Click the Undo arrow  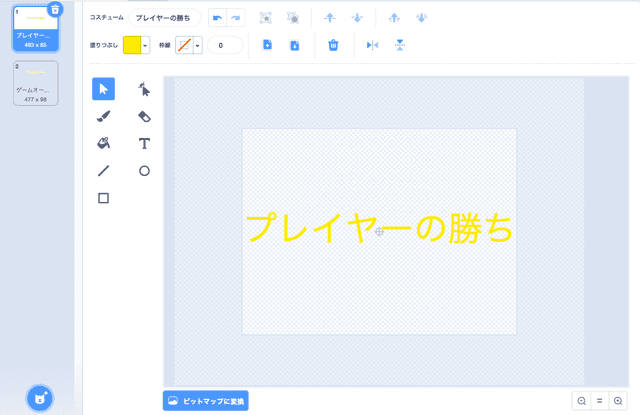[218, 18]
